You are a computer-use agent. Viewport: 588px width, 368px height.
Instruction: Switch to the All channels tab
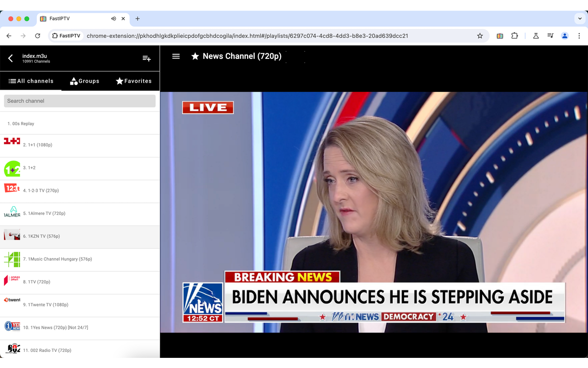pos(31,81)
